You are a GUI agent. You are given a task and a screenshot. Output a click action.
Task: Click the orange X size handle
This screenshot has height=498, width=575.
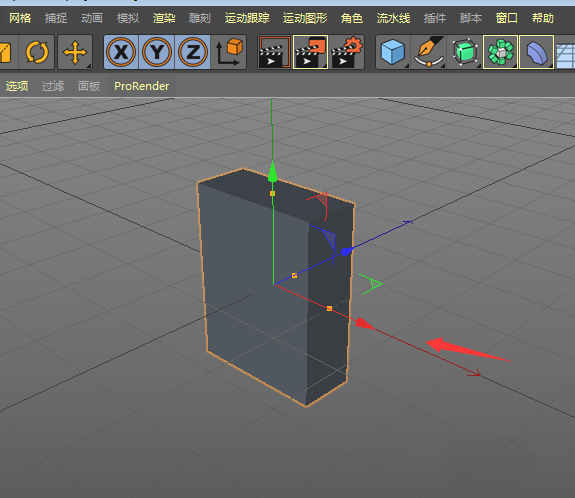[329, 308]
